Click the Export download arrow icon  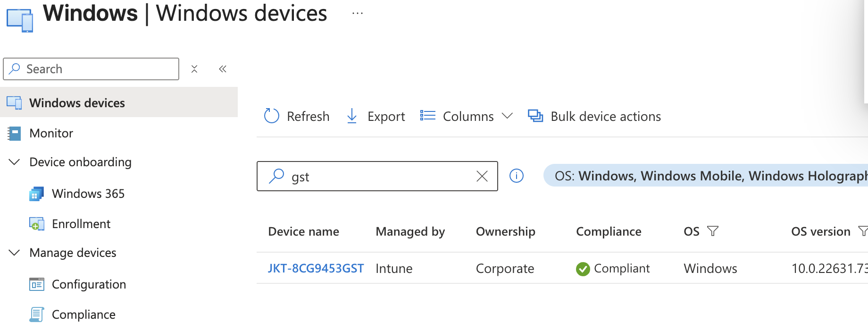point(352,116)
